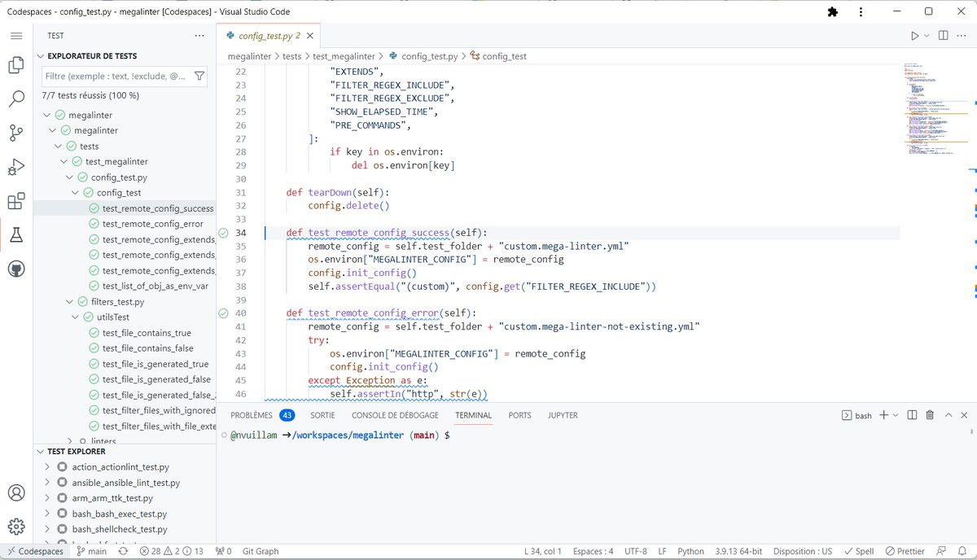The width and height of the screenshot is (977, 560).
Task: Click the feedback icon in the status bar
Action: (x=941, y=551)
